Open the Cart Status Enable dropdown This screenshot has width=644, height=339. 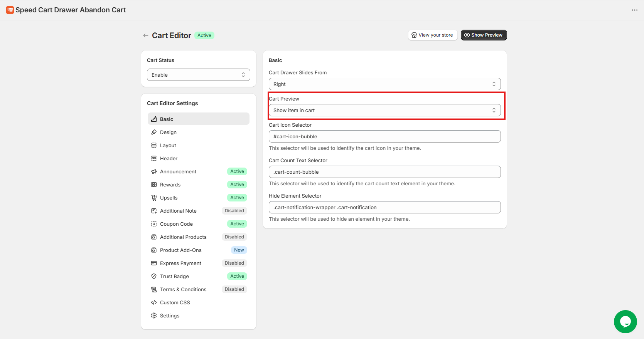(198, 75)
